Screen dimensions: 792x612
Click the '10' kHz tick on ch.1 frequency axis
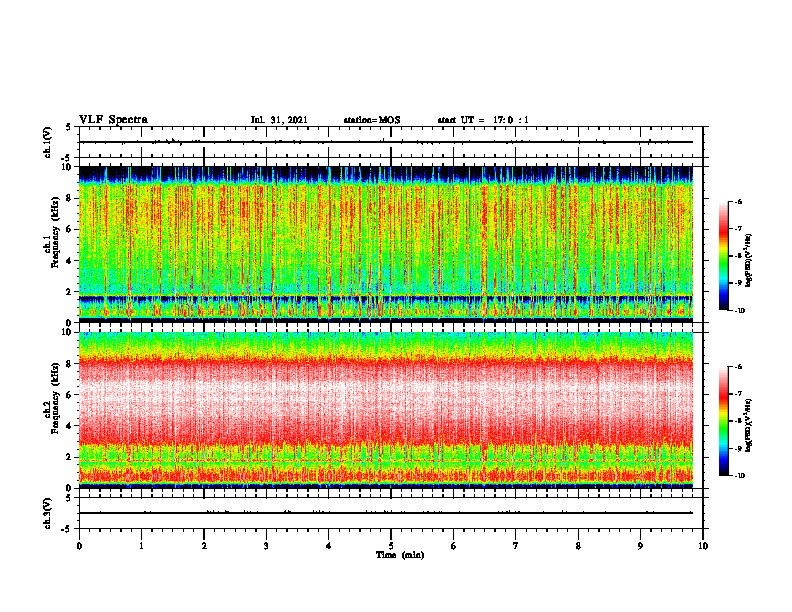pyautogui.click(x=67, y=167)
